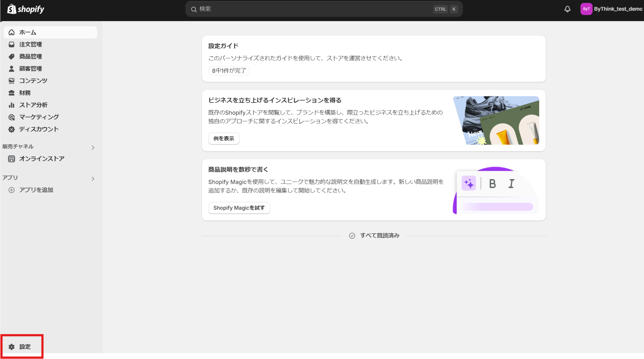Open the 設定 settings gear
This screenshot has width=644, height=359.
21,346
